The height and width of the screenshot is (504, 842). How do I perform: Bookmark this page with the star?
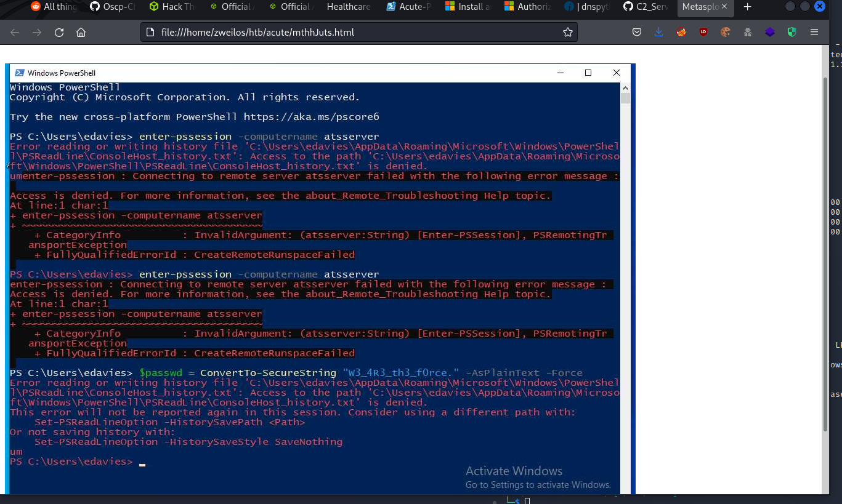point(567,32)
